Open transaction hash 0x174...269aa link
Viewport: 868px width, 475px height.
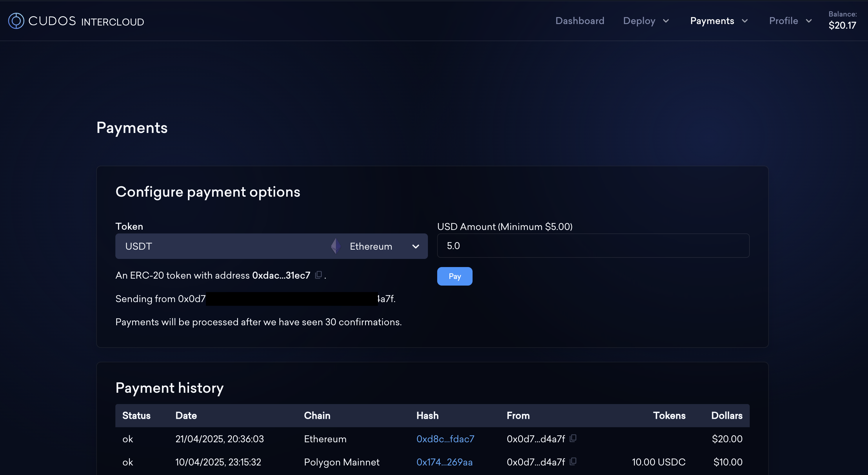coord(444,462)
